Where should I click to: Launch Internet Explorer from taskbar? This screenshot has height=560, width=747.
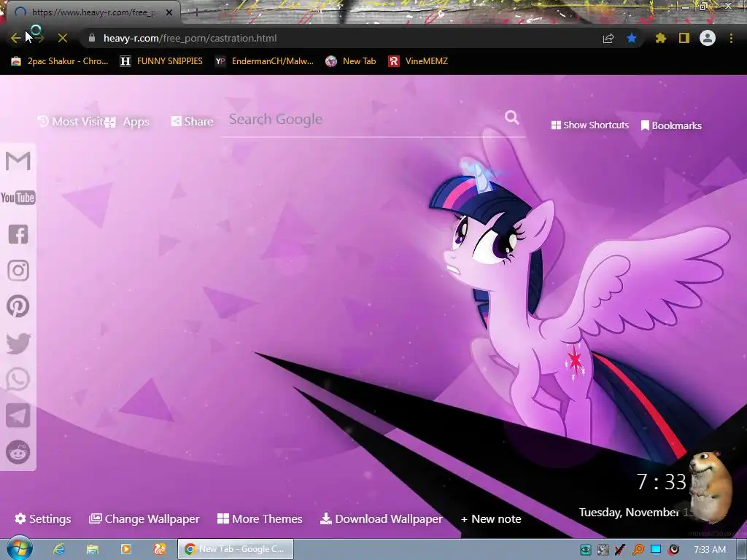(58, 549)
